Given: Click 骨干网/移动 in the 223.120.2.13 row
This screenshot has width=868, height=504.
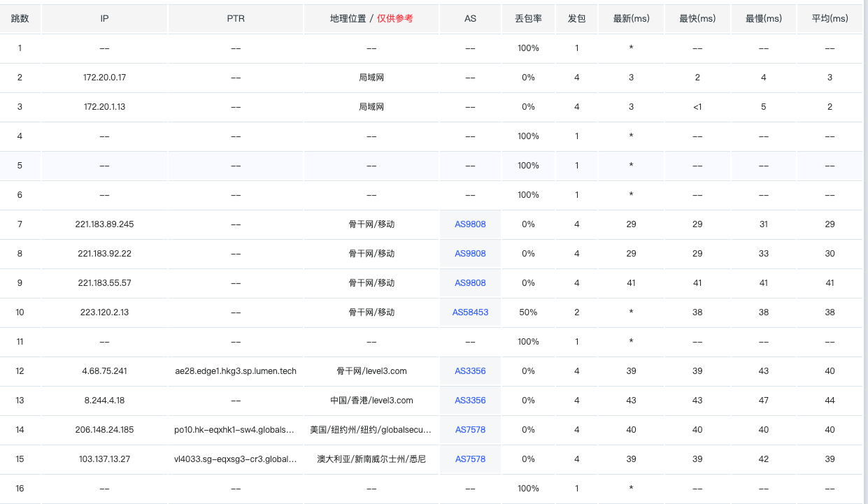Looking at the screenshot, I should [371, 312].
